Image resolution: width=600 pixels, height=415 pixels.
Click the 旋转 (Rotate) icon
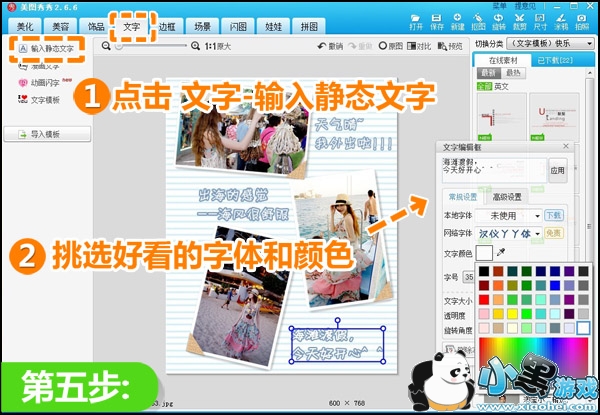499,22
